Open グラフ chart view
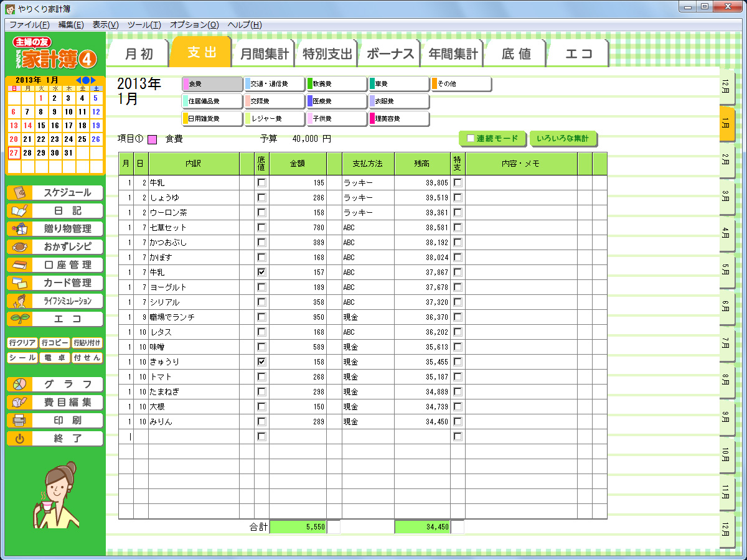Viewport: 747px width, 560px height. pyautogui.click(x=55, y=384)
